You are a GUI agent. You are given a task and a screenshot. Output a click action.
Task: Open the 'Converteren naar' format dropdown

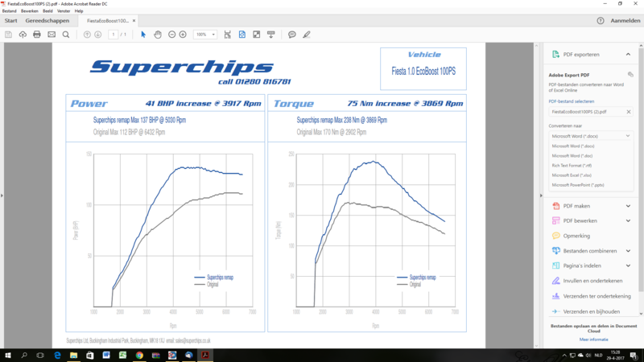[590, 136]
